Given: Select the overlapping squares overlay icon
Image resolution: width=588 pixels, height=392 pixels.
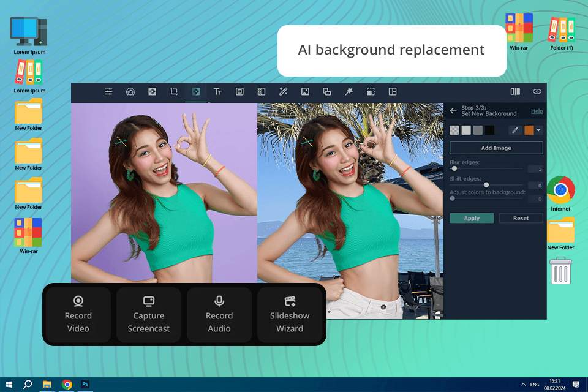Looking at the screenshot, I should (327, 91).
